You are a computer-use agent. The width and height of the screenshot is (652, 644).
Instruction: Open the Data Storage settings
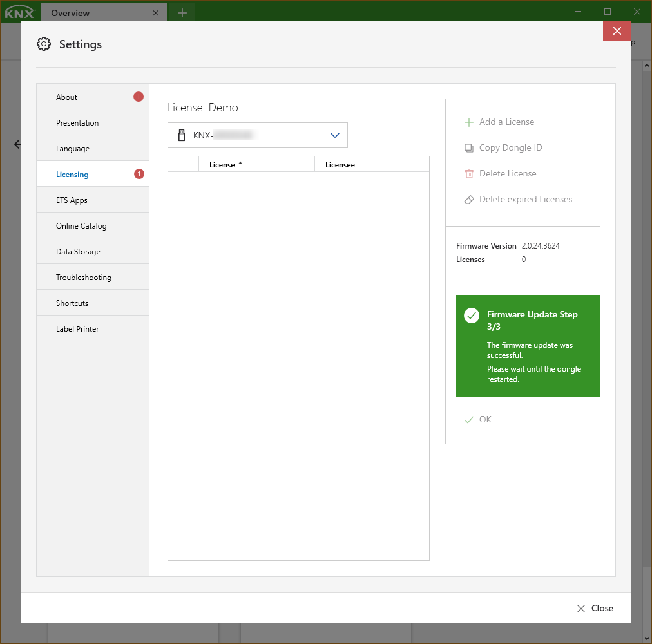[x=93, y=252]
